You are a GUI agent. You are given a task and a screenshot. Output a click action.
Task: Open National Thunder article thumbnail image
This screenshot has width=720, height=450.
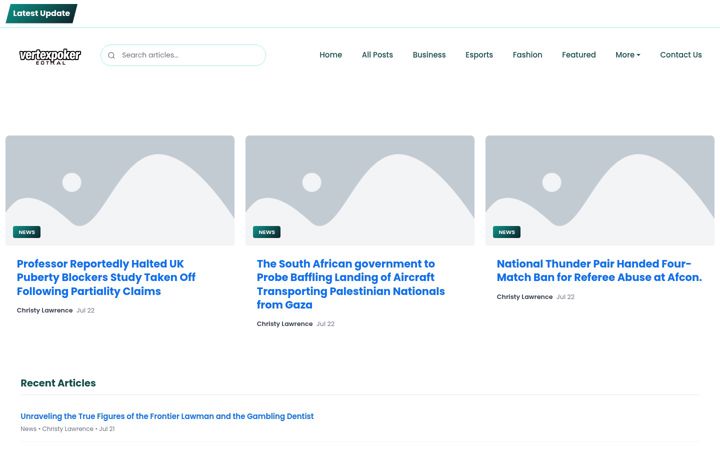click(x=600, y=190)
